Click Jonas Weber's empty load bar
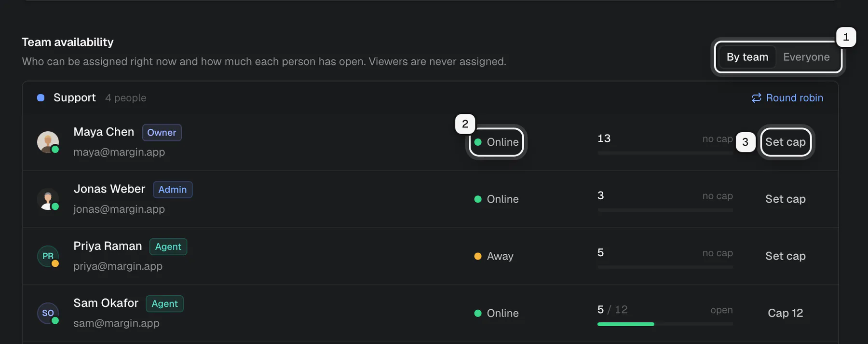 point(665,210)
